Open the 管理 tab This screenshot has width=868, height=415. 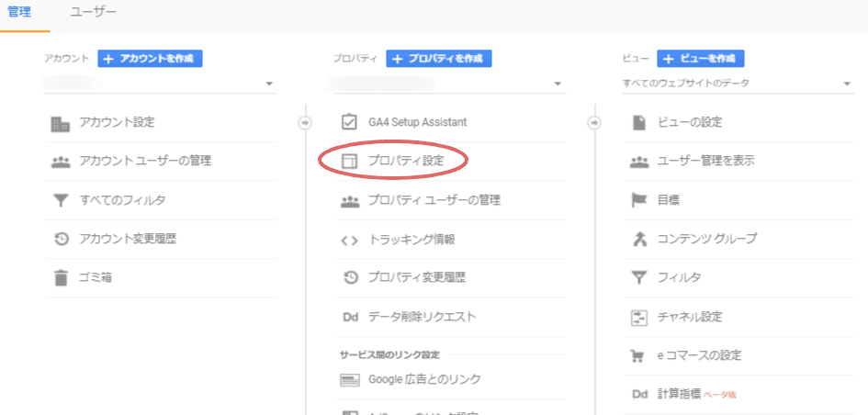coord(19,12)
